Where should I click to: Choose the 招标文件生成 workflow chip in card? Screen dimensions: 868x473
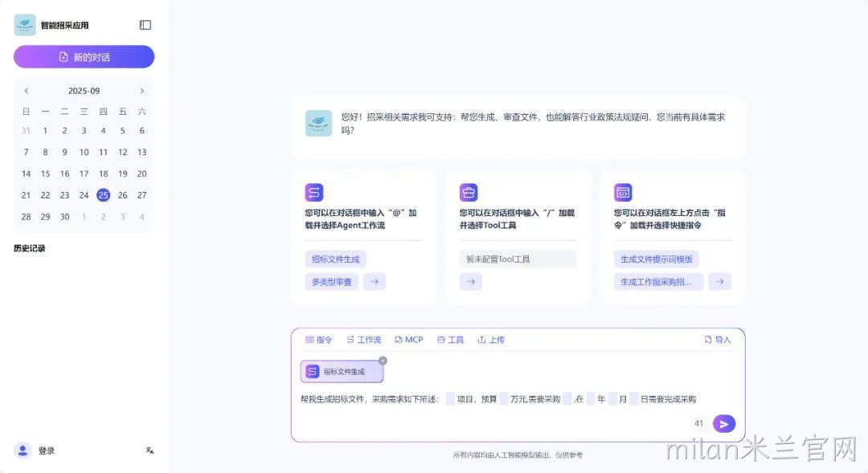[335, 259]
